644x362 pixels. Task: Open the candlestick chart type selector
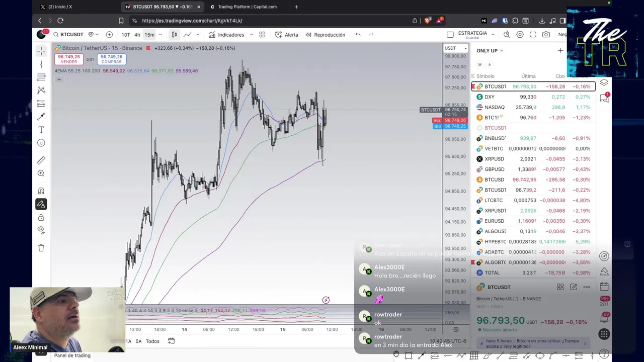coord(174,35)
